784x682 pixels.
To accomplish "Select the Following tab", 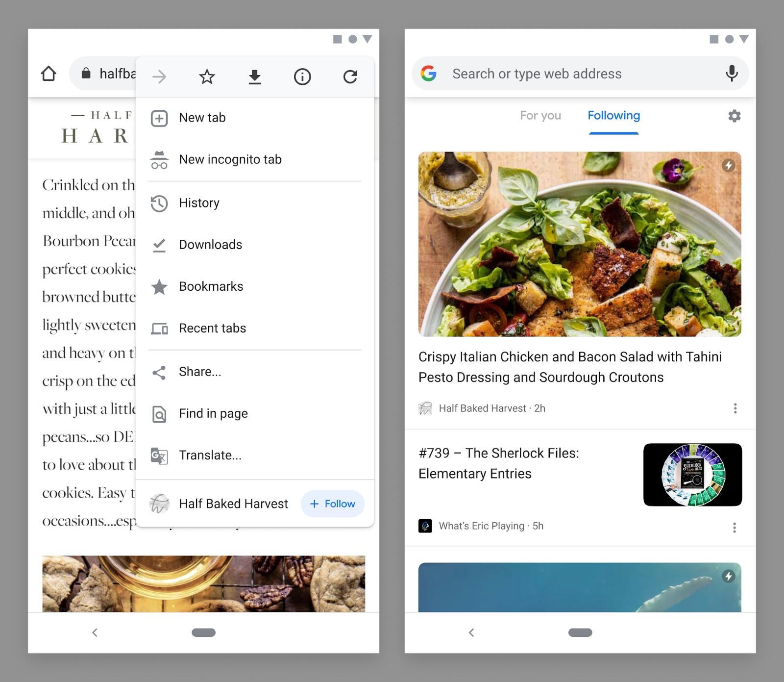I will point(613,116).
